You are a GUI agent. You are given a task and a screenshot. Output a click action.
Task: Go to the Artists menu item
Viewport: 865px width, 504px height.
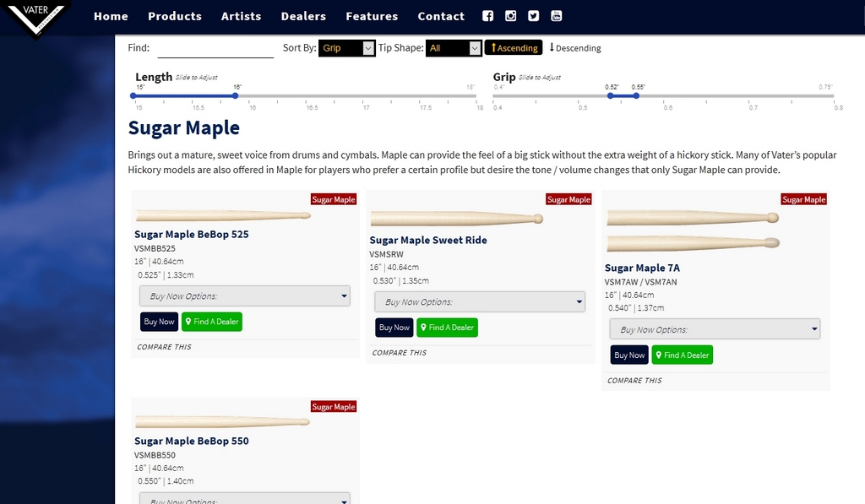[241, 16]
